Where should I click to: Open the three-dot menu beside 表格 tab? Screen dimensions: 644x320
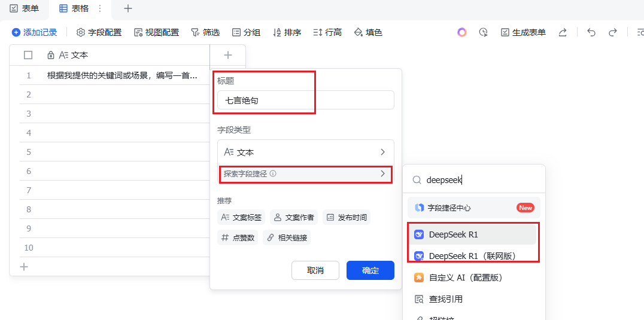99,8
